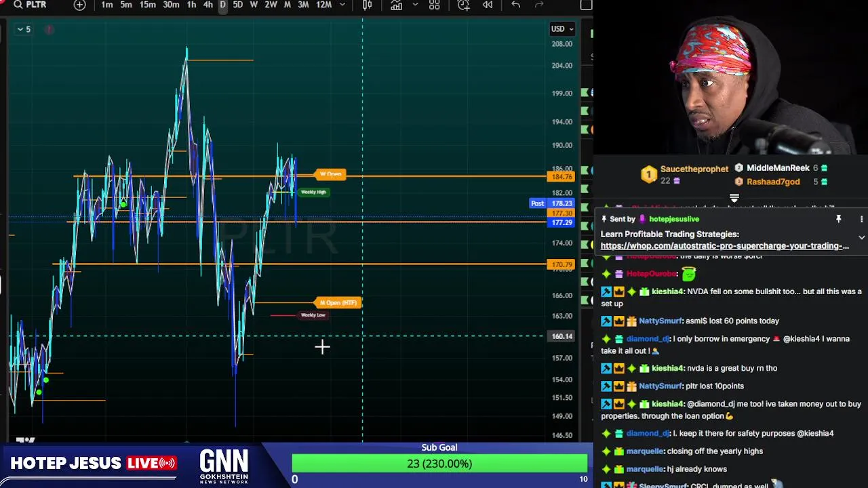Open the indicators menu icon
Viewport: 868px width, 488px height.
tap(396, 5)
